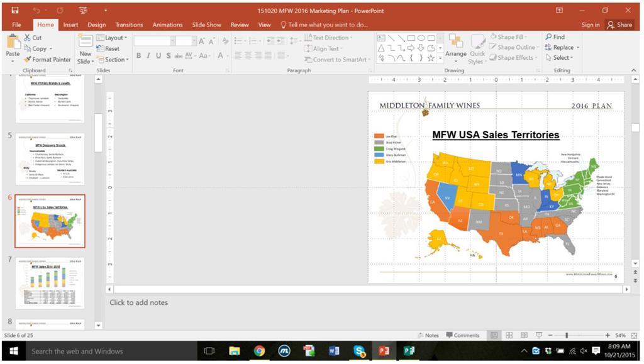Open Task View on the taskbar
Screen dimensions: 644x364
click(209, 351)
